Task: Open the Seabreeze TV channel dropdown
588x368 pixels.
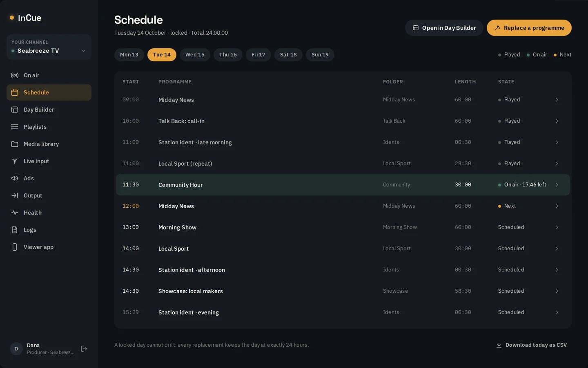Action: (x=49, y=47)
